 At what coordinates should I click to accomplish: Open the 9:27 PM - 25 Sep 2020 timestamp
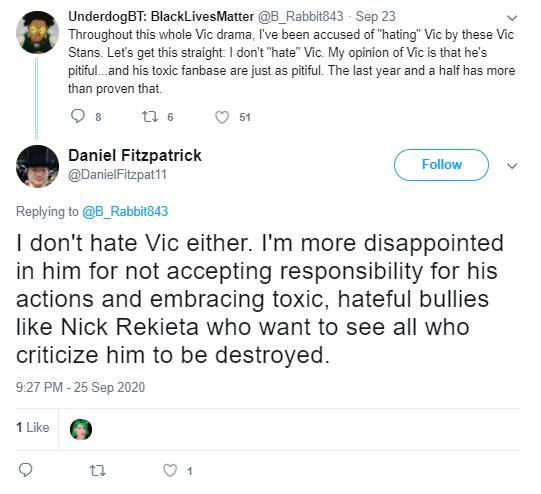point(80,387)
